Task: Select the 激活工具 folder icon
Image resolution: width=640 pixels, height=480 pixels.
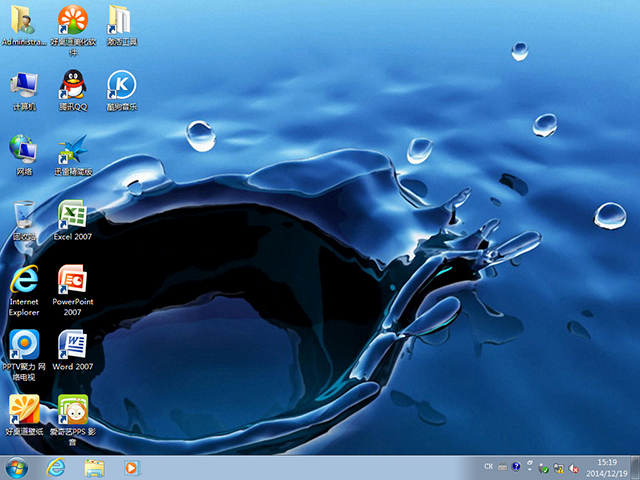Action: [x=121, y=20]
